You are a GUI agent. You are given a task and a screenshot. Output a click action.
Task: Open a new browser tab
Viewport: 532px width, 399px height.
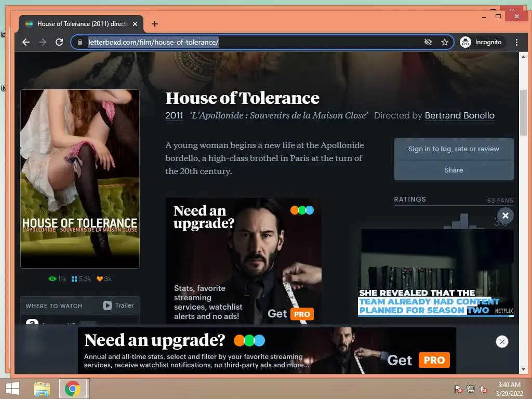(155, 24)
